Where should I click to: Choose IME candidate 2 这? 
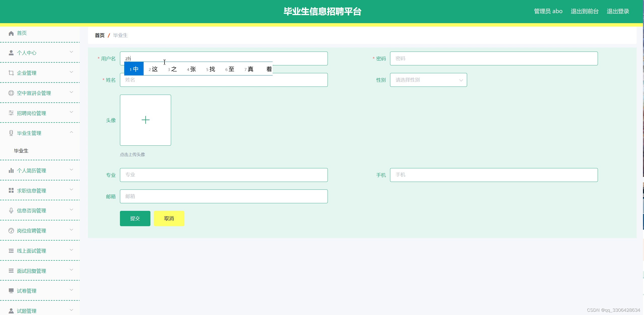pos(153,69)
